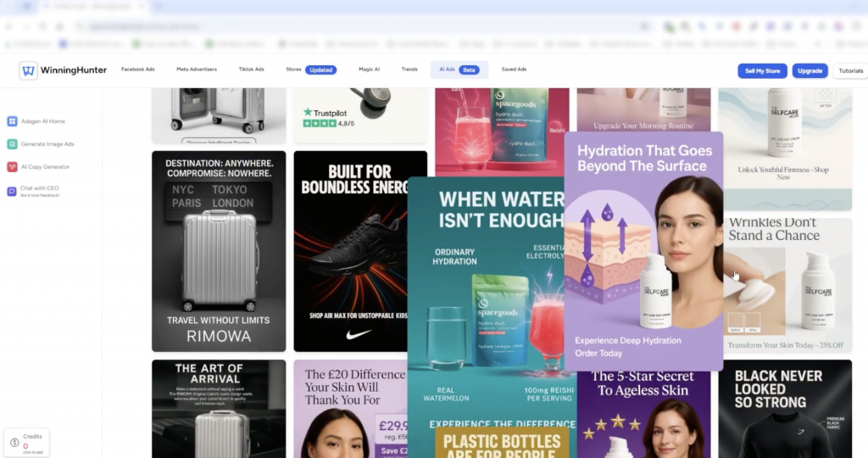The image size is (868, 458).
Task: Click the Generate Image Ads icon
Action: pyautogui.click(x=12, y=144)
